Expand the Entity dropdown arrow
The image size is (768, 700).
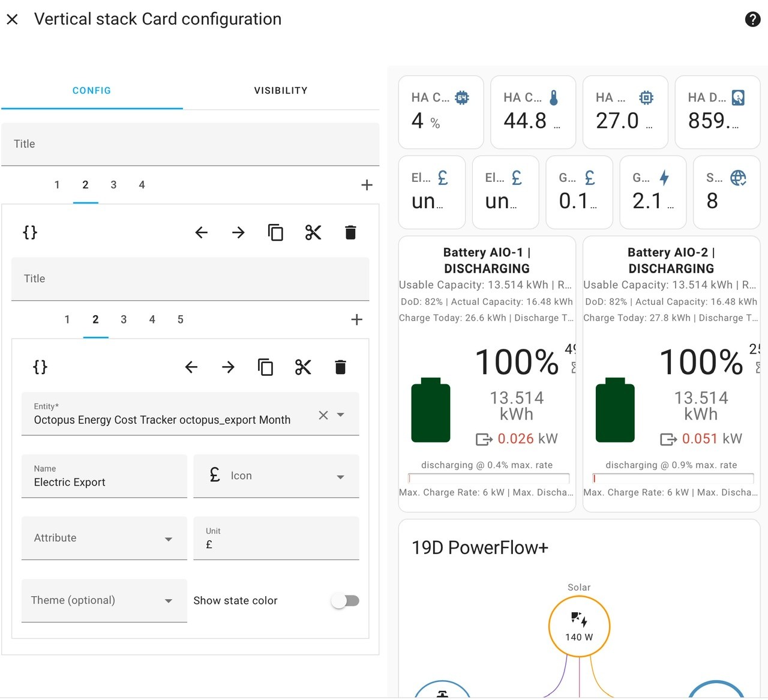point(340,415)
